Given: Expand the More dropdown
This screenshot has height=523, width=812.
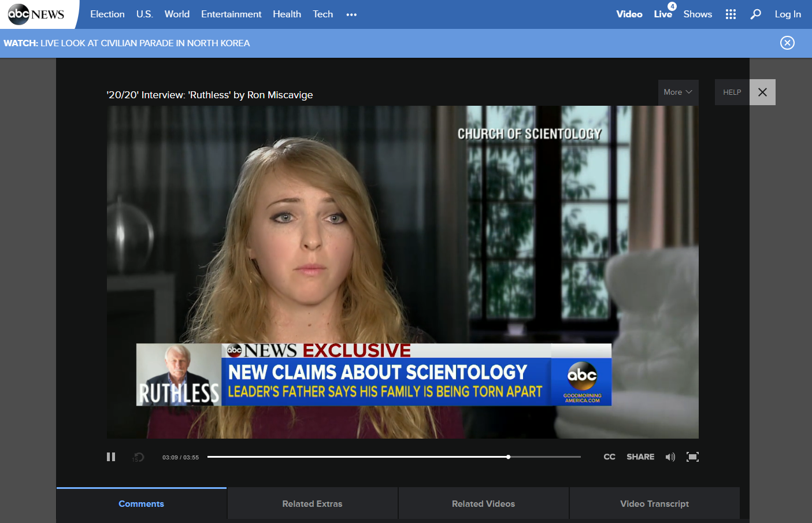Looking at the screenshot, I should tap(678, 92).
